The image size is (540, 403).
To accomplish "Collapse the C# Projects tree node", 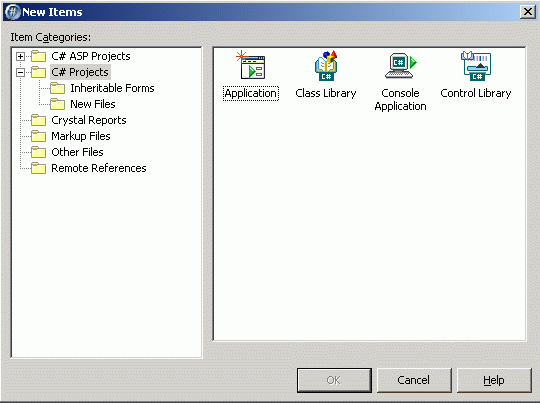I will pyautogui.click(x=20, y=72).
